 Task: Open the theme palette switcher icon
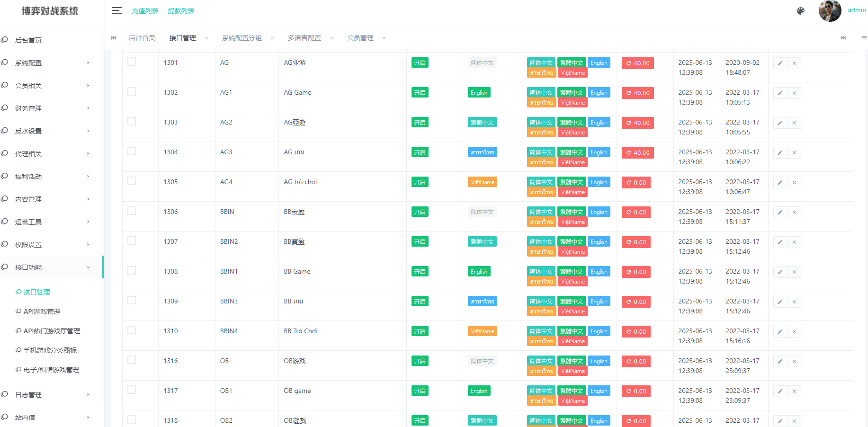[800, 10]
